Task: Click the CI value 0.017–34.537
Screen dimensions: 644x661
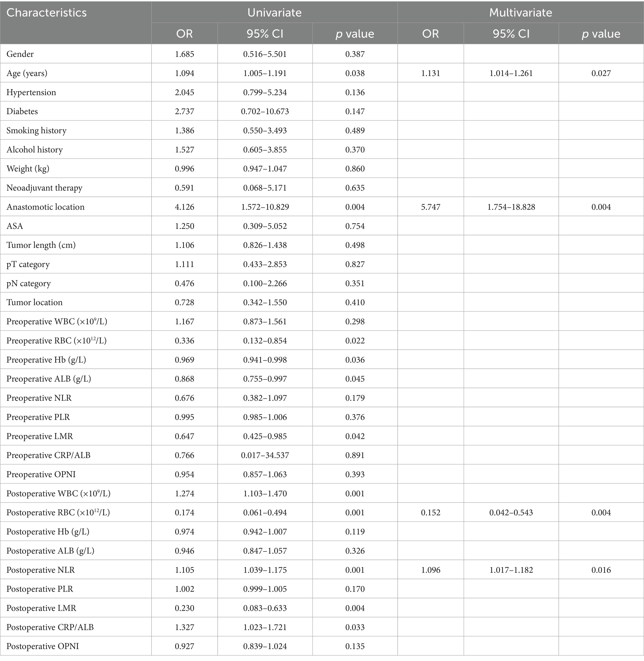Action: coord(265,456)
